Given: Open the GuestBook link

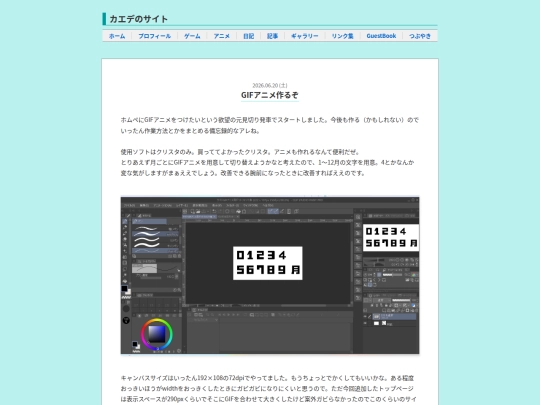Looking at the screenshot, I should 381,36.
